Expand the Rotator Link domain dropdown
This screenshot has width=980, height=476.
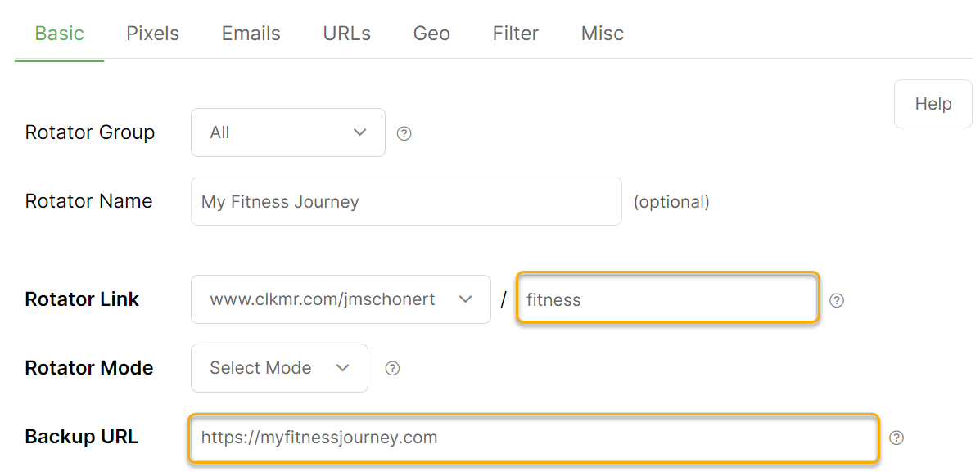pyautogui.click(x=341, y=299)
